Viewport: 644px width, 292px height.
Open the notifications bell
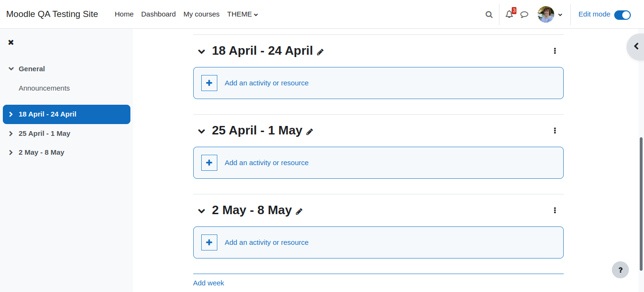tap(509, 15)
